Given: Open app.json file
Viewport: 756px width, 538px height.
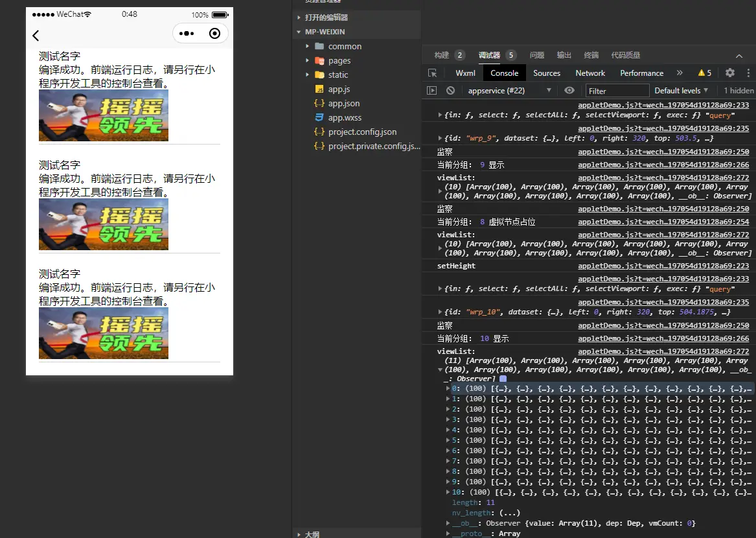Looking at the screenshot, I should [x=344, y=103].
